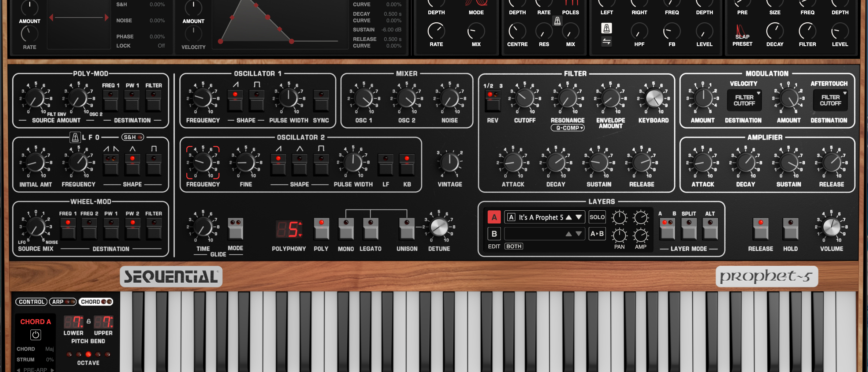868x372 pixels.
Task: Click the Chord A power icon
Action: tap(36, 335)
